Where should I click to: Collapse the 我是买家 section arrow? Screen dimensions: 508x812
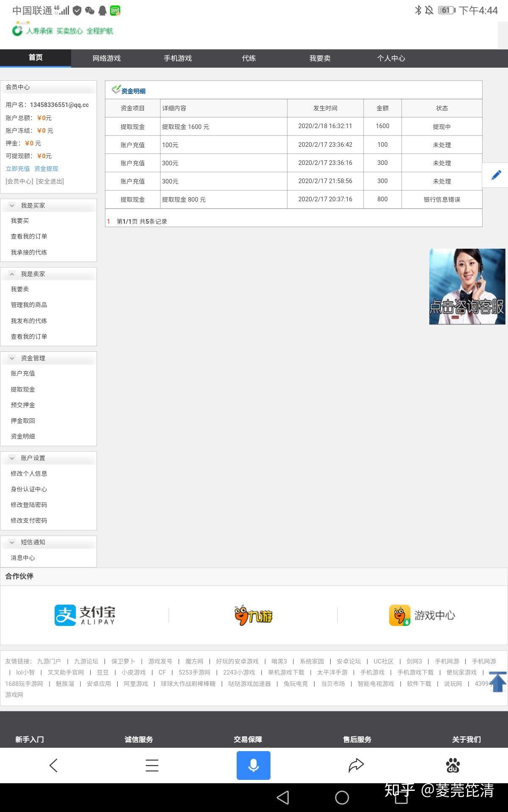click(x=12, y=206)
